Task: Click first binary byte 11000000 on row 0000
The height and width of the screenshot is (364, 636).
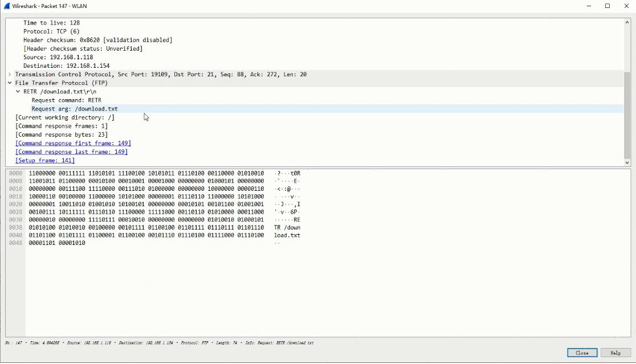Action: 42,173
